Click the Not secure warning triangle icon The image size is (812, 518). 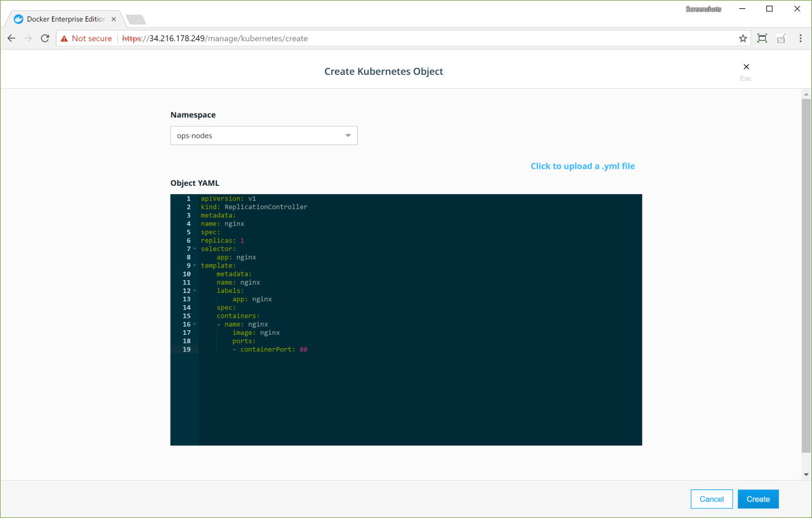point(64,39)
